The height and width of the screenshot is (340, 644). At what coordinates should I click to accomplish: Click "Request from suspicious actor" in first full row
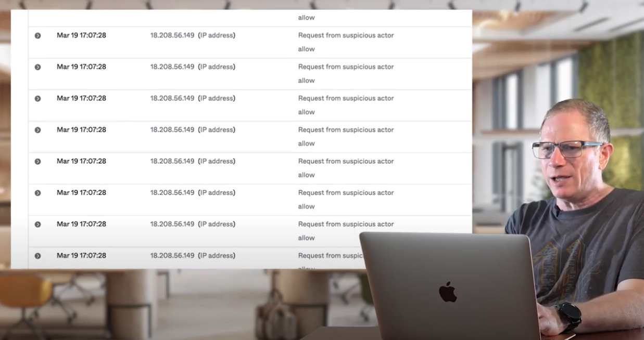346,35
